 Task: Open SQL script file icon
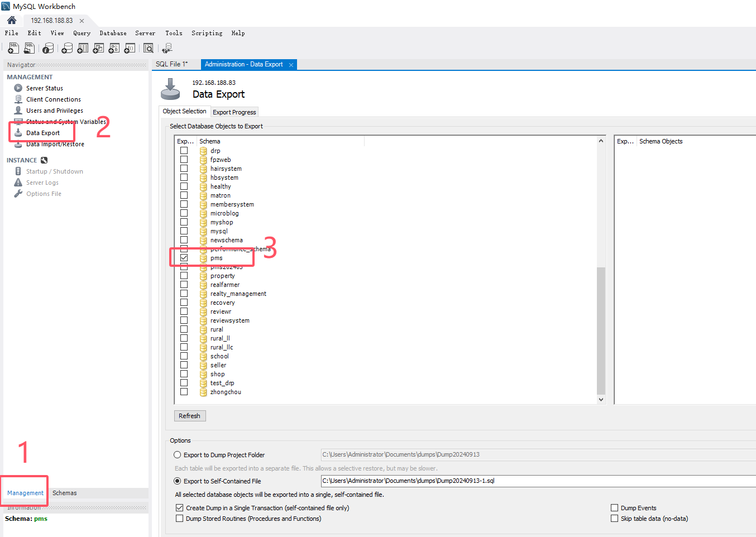pyautogui.click(x=30, y=49)
